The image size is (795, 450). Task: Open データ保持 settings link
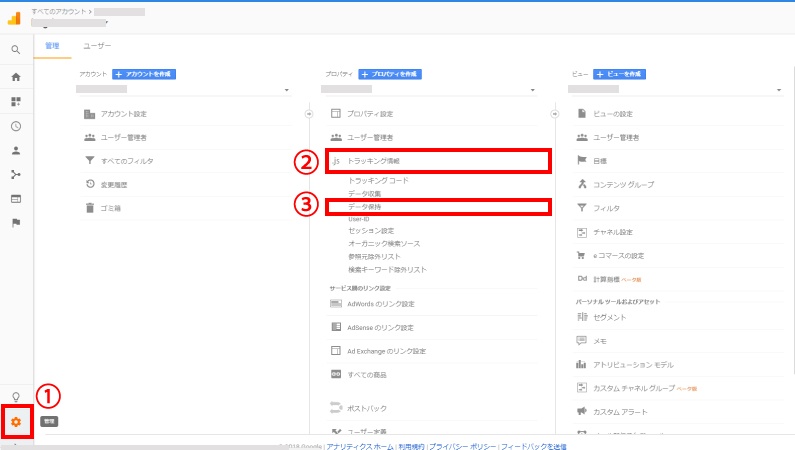365,206
